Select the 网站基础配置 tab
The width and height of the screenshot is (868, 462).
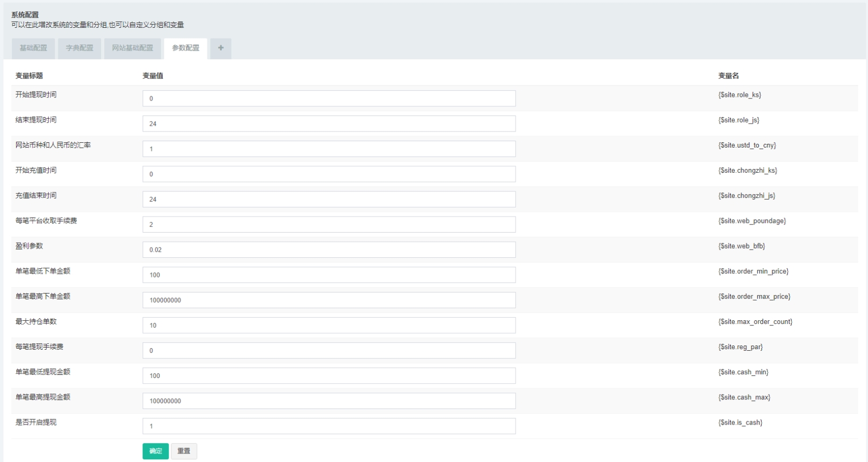click(x=132, y=48)
